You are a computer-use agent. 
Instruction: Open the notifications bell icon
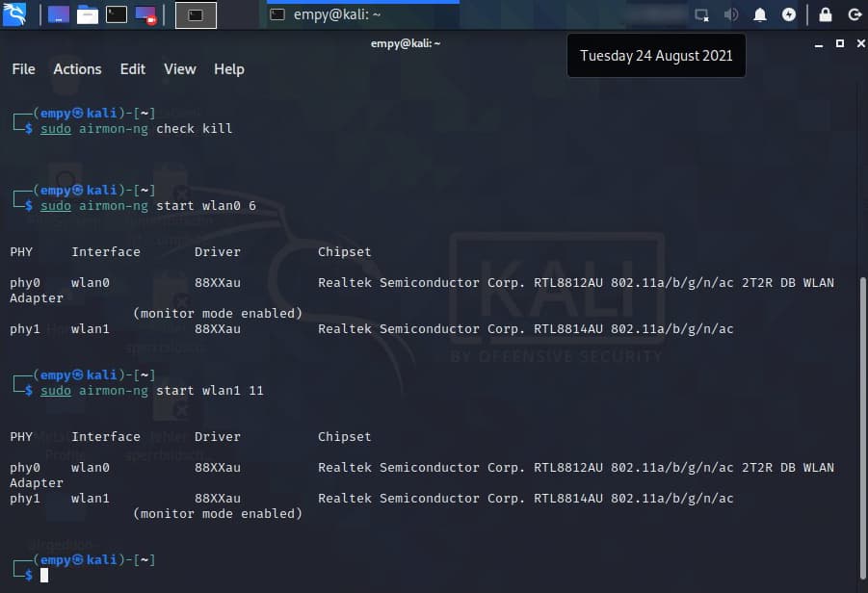(x=760, y=15)
